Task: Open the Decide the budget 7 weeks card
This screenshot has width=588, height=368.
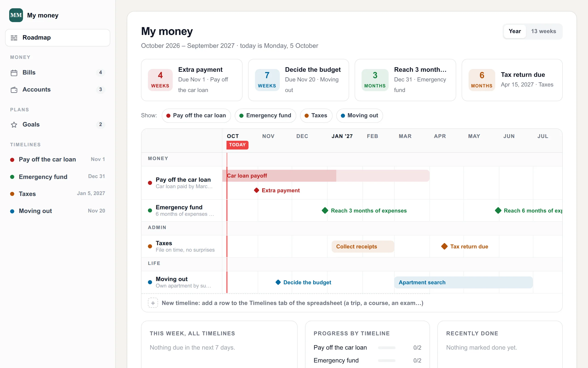Action: pos(298,80)
